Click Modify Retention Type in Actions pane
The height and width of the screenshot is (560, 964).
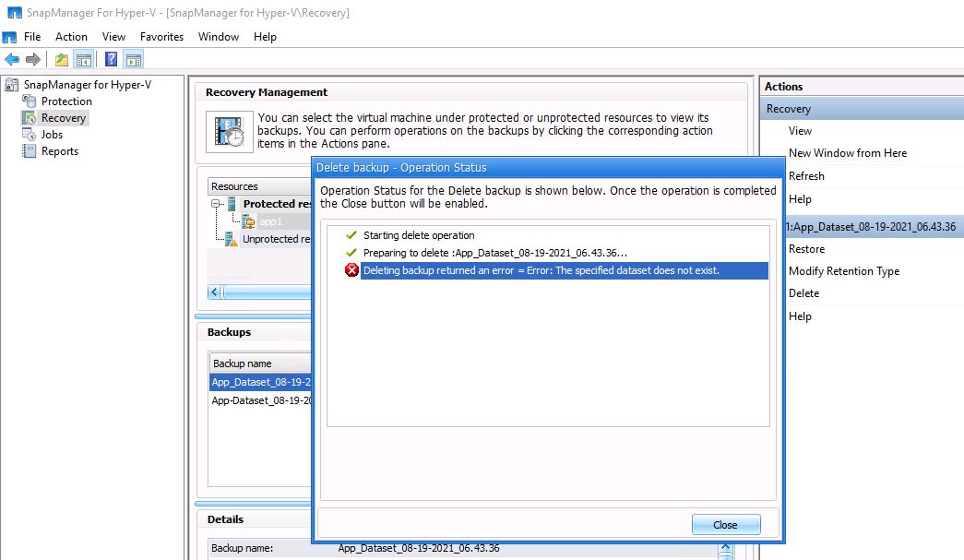(x=843, y=271)
